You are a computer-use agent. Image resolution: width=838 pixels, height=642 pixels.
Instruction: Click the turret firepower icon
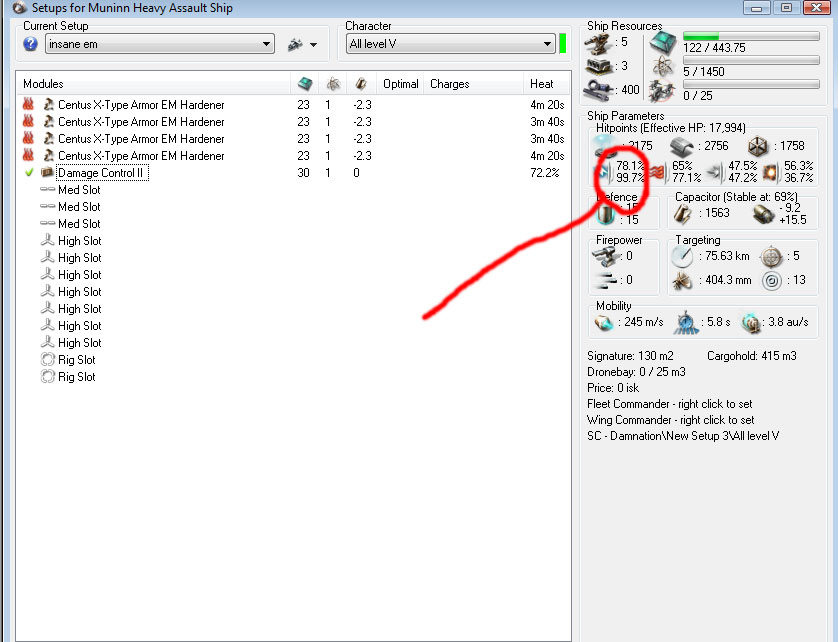pyautogui.click(x=606, y=256)
